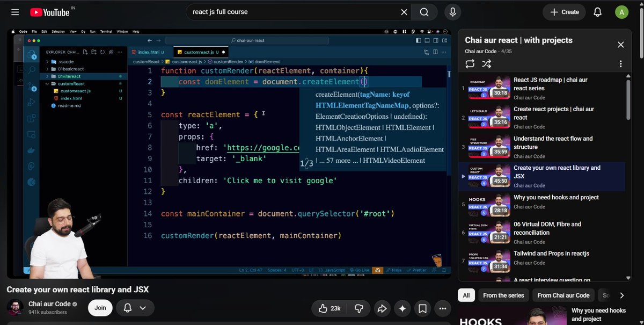Open the account avatar menu
Screen dimensions: 644x325
point(621,12)
